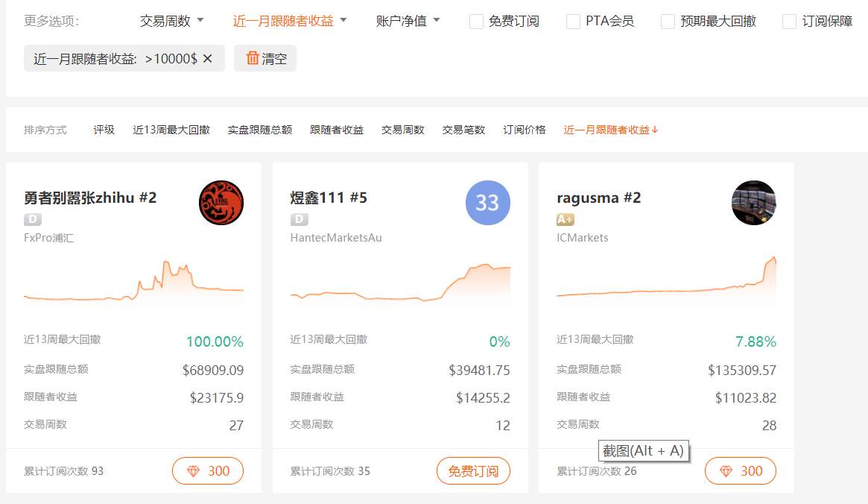Open the 账户净值 filter dropdown
The width and height of the screenshot is (868, 504).
tap(408, 21)
